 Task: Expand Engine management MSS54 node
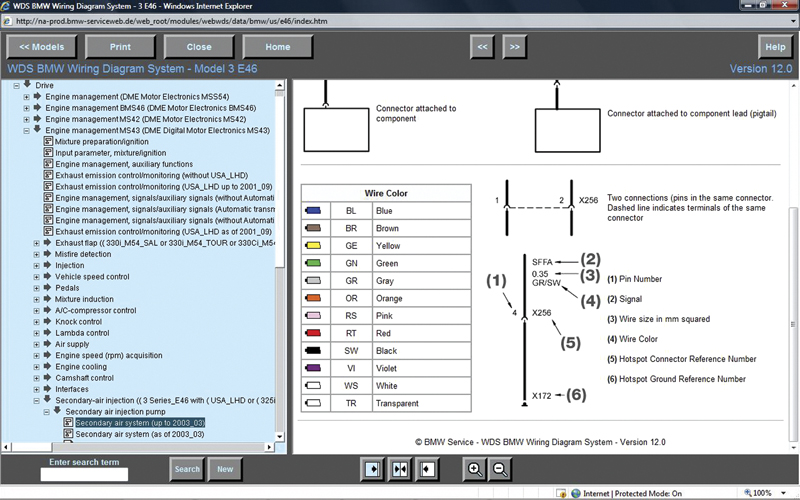click(27, 96)
